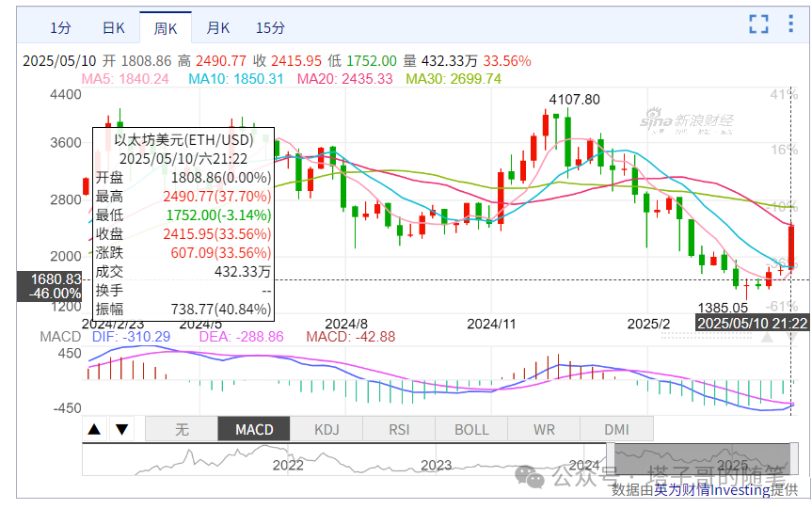Click the down arrow indicator button

coord(121,429)
